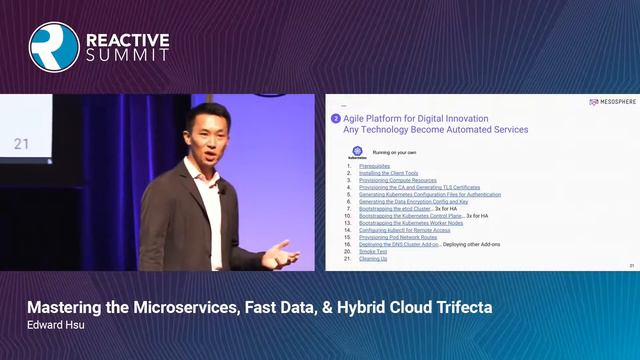Click the speaker video frame

[x=157, y=182]
